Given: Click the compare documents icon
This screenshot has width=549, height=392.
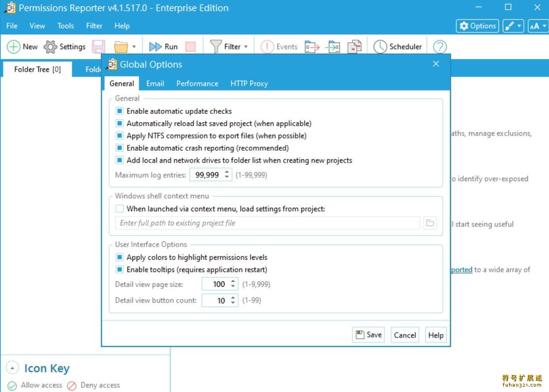Looking at the screenshot, I should [x=354, y=47].
